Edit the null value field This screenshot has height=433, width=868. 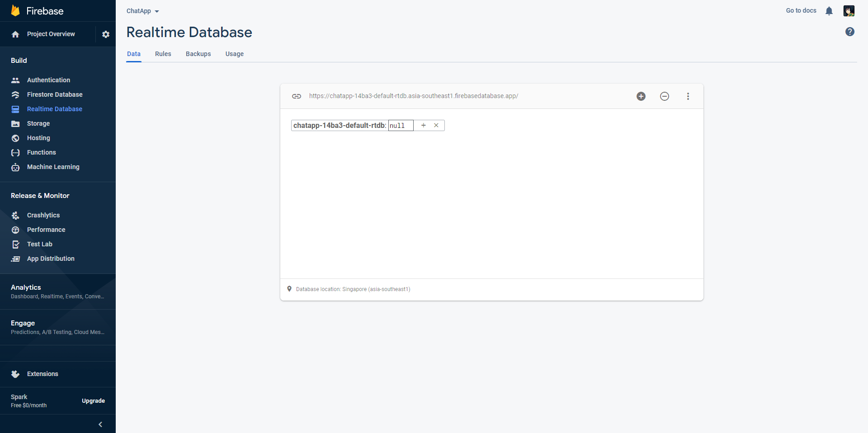pyautogui.click(x=401, y=125)
